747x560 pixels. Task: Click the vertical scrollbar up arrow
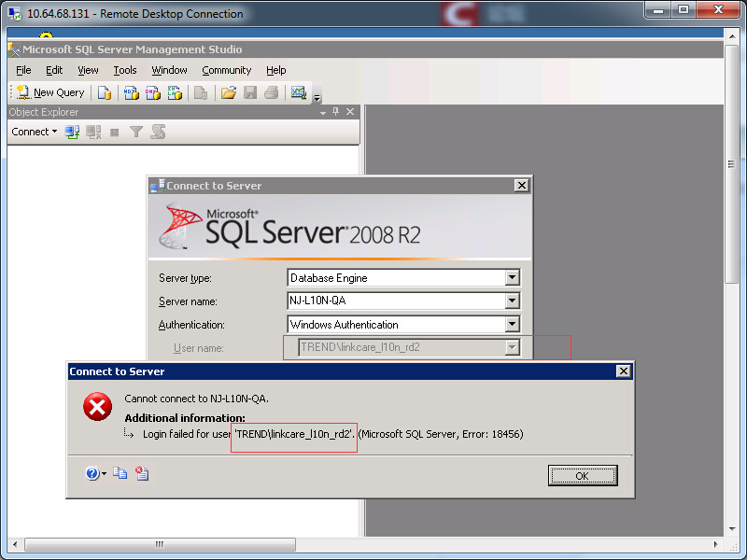pyautogui.click(x=732, y=35)
